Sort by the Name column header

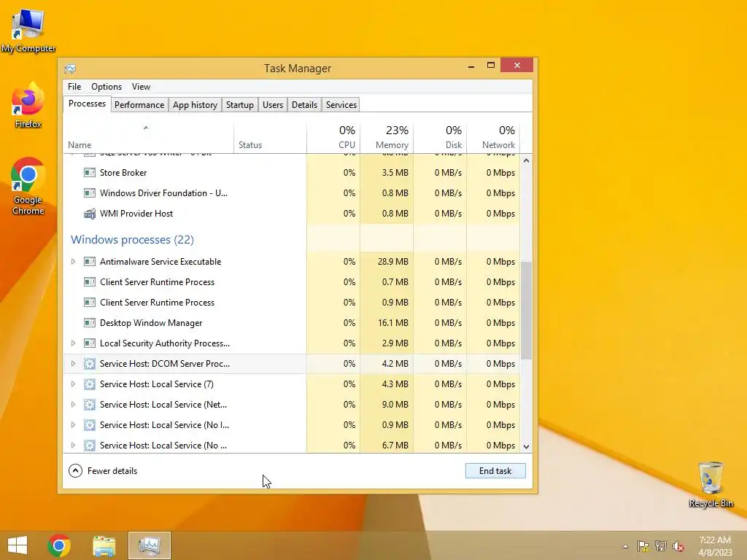(x=148, y=138)
